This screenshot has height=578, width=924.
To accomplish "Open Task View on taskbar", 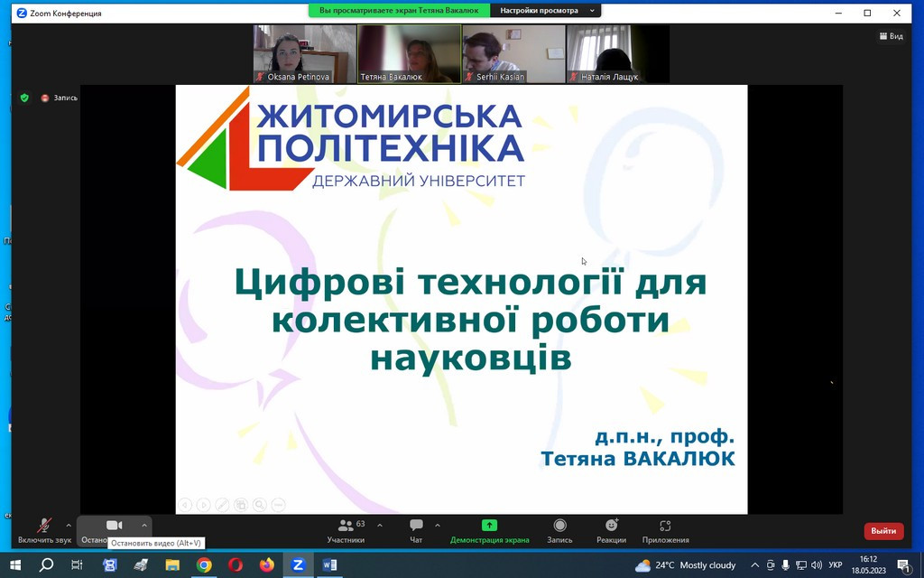I will 78,565.
